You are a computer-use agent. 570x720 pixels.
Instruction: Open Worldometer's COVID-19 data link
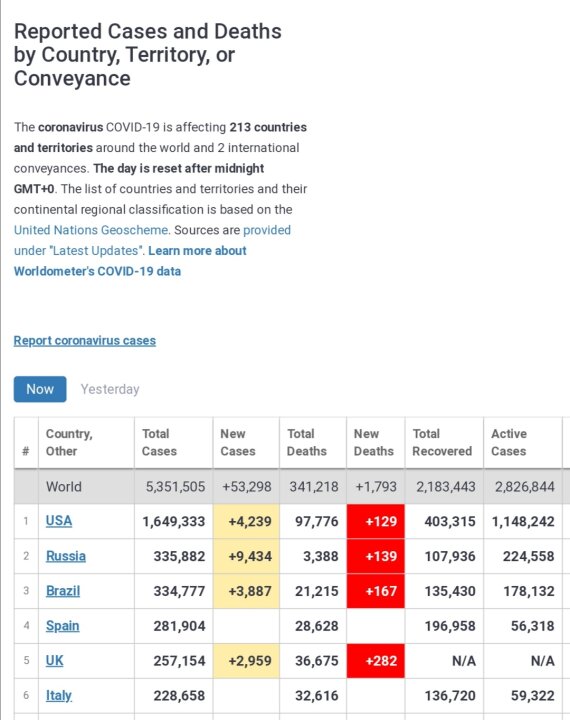click(97, 271)
